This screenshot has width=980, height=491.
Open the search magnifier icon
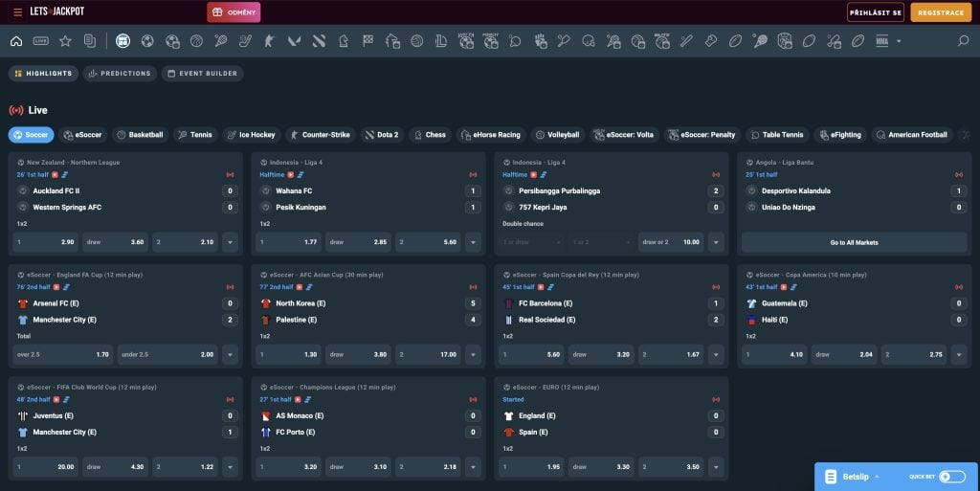click(x=963, y=41)
